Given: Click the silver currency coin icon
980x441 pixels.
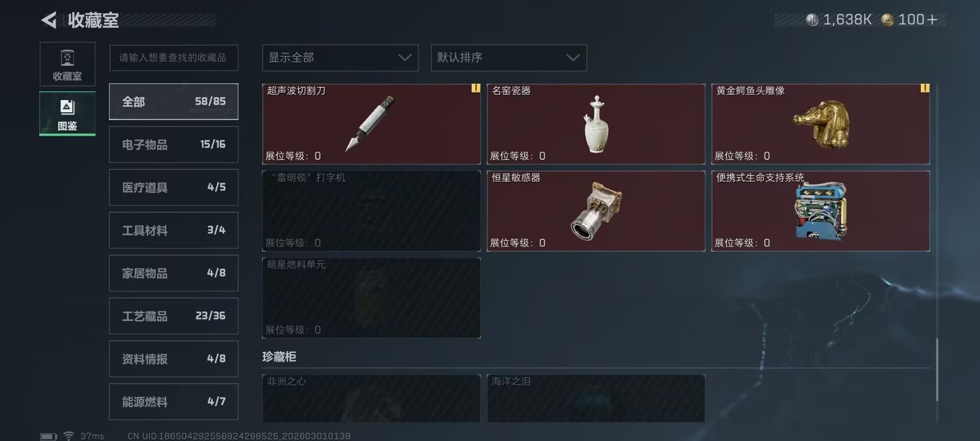Looking at the screenshot, I should point(812,20).
